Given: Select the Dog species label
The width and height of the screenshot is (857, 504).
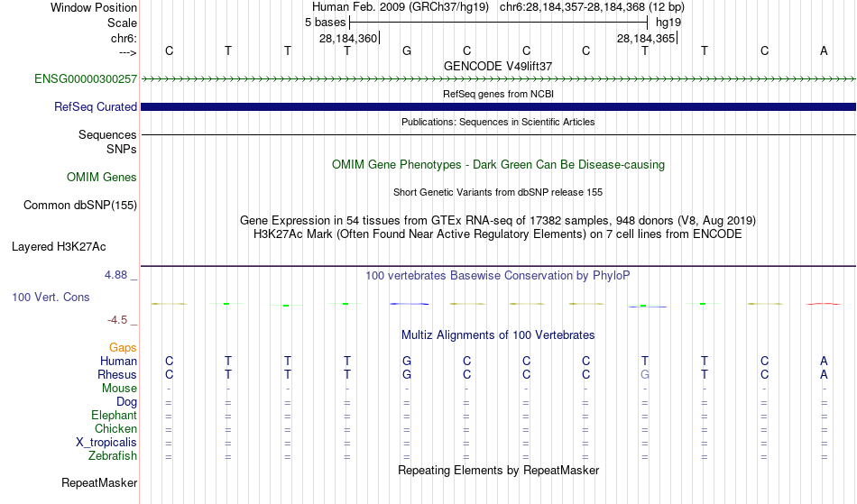Looking at the screenshot, I should 126,402.
